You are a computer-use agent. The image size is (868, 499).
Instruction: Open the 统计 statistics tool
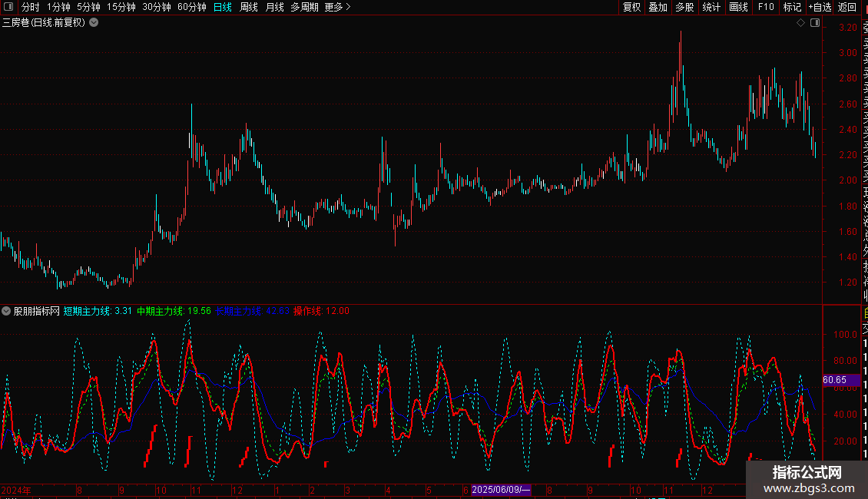coord(711,7)
